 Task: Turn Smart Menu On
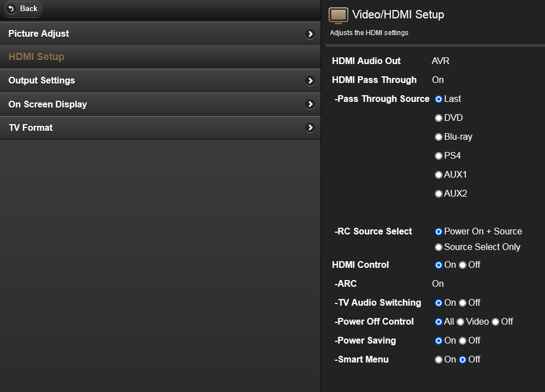click(439, 360)
